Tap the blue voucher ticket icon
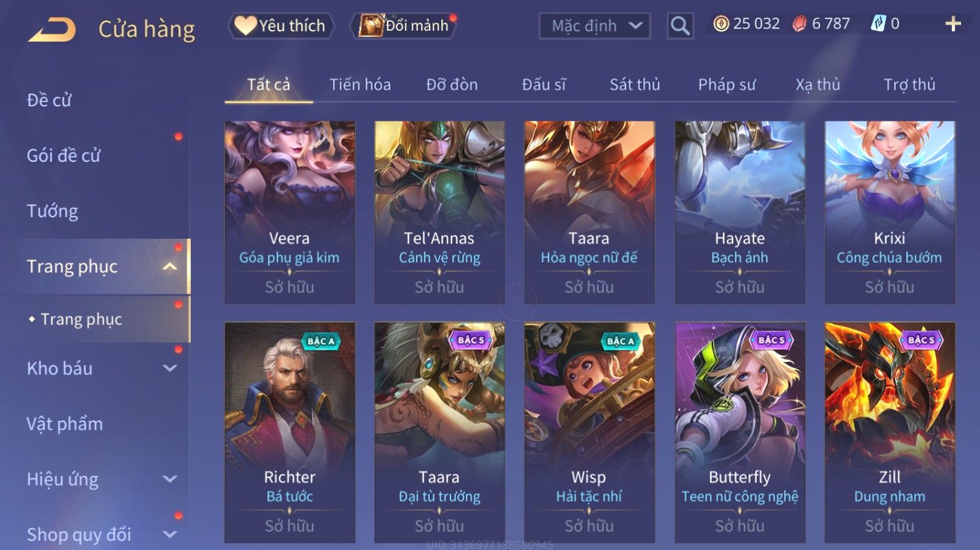This screenshot has width=980, height=550. (879, 24)
